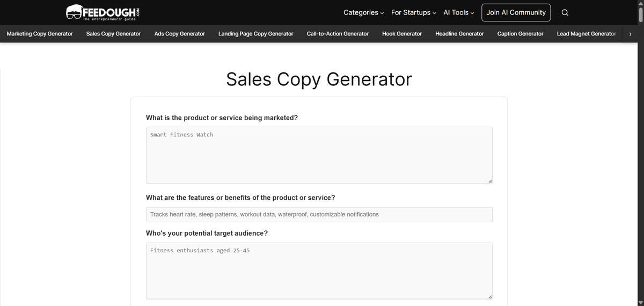
Task: Expand the Categories dropdown menu
Action: (x=363, y=12)
